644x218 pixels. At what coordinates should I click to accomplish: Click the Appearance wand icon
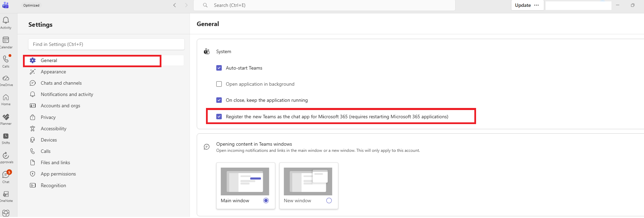[33, 72]
